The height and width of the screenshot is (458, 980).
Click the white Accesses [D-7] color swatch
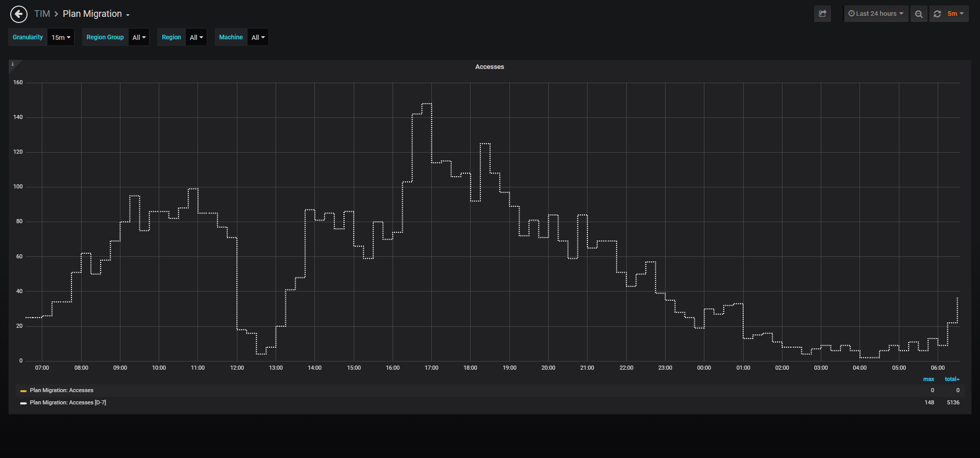coord(23,403)
